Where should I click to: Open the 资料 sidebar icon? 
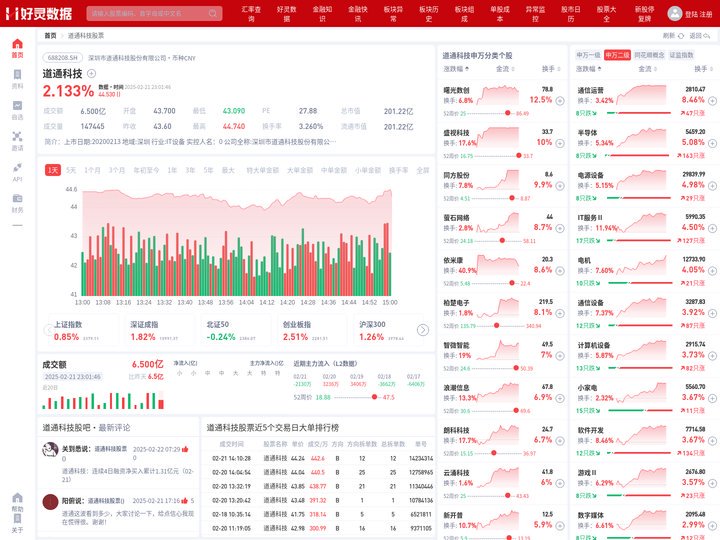pyautogui.click(x=17, y=74)
